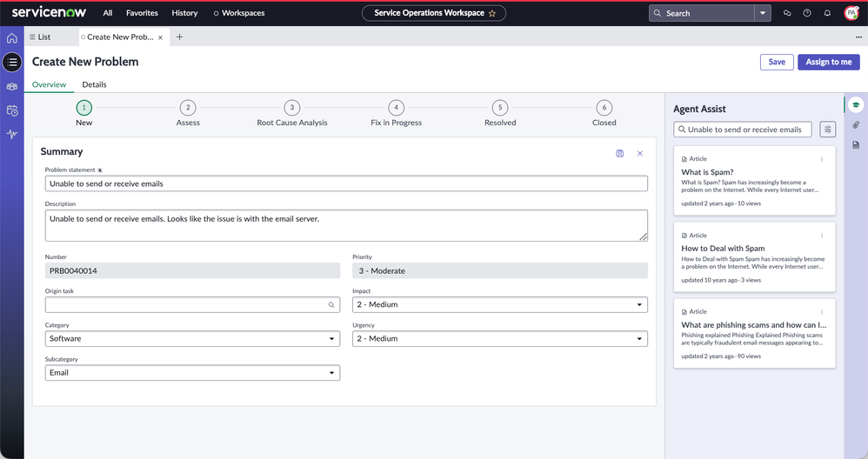Close the Create New Problem tab
The width and height of the screenshot is (868, 459).
click(161, 37)
